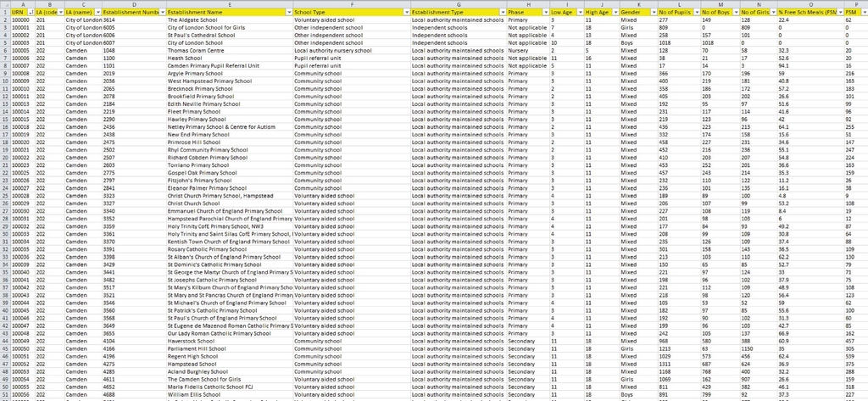Open the No of Girls filter arrow
Screen dimensions: 868x401
pos(773,12)
